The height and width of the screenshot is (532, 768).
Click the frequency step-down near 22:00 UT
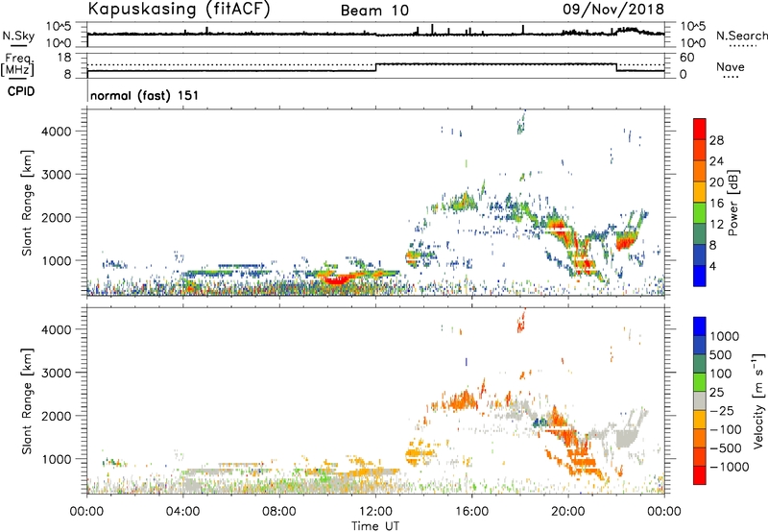click(616, 67)
